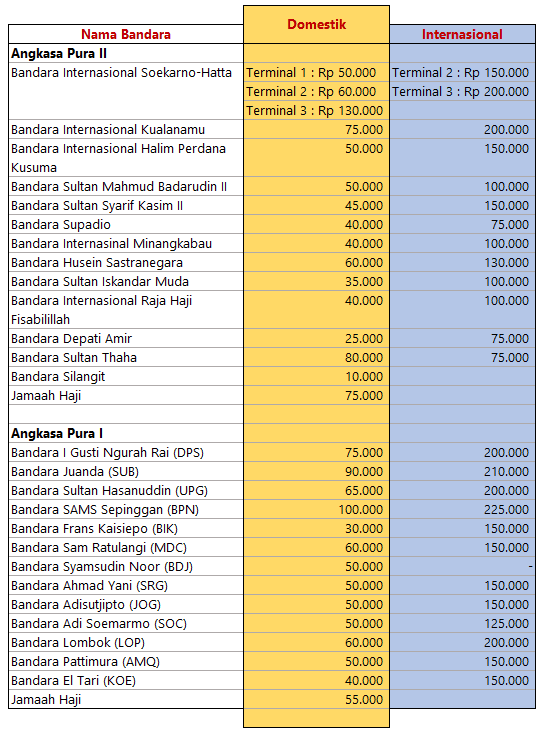Click Bandara Sam Ratulangi (MDC) name

(99, 548)
